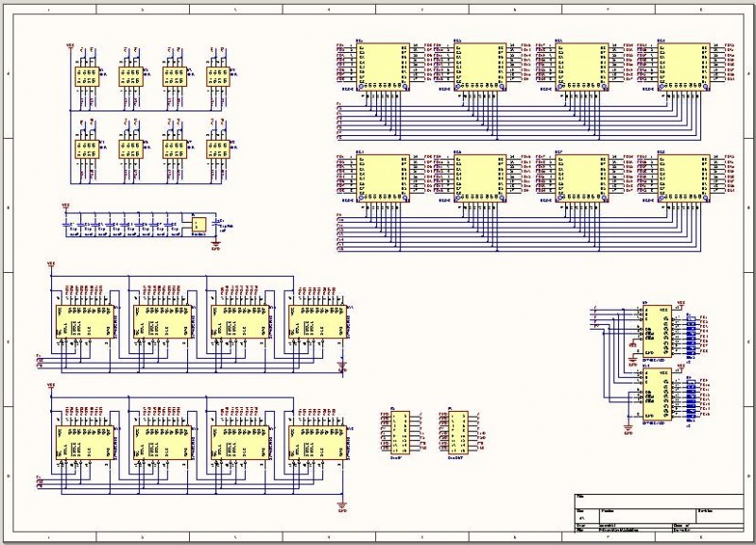The height and width of the screenshot is (545, 756).
Task: Click the second-row rightmost large yellow IC
Action: point(684,178)
